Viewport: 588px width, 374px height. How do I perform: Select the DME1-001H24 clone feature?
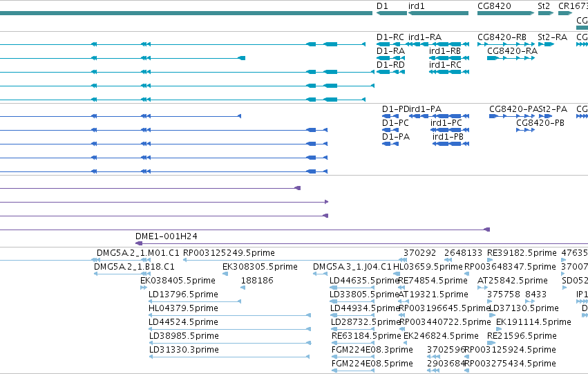coord(361,243)
